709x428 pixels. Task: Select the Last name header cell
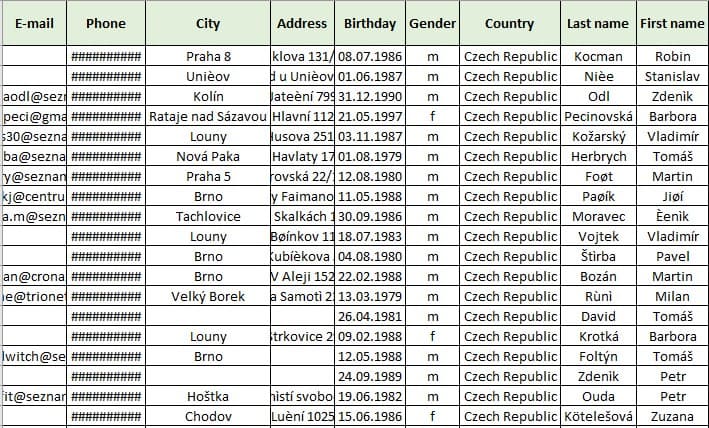click(598, 23)
